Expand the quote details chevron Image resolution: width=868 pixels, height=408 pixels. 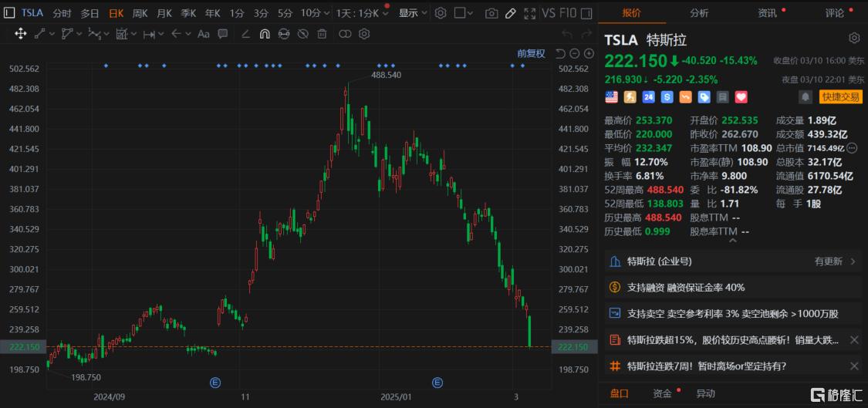point(733,241)
